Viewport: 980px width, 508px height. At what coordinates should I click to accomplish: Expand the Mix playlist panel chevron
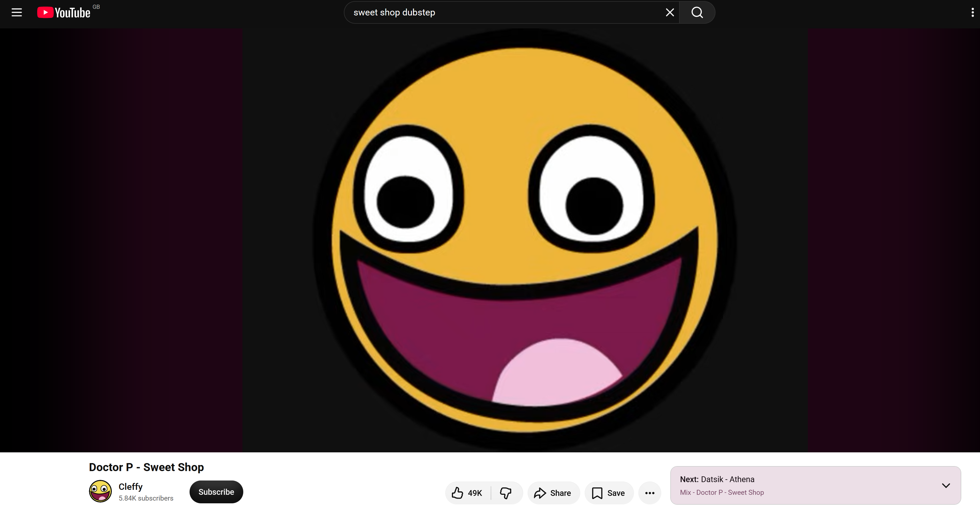(946, 486)
